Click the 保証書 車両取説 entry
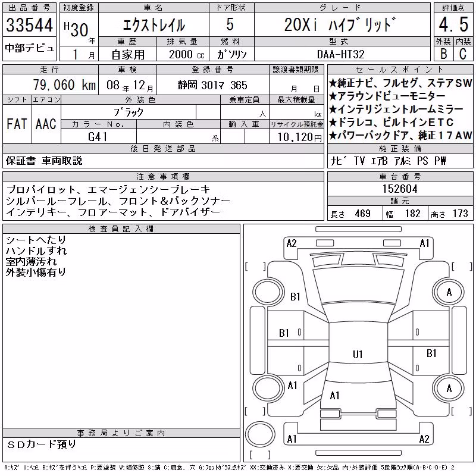This screenshot has width=476, height=476. tap(44, 161)
